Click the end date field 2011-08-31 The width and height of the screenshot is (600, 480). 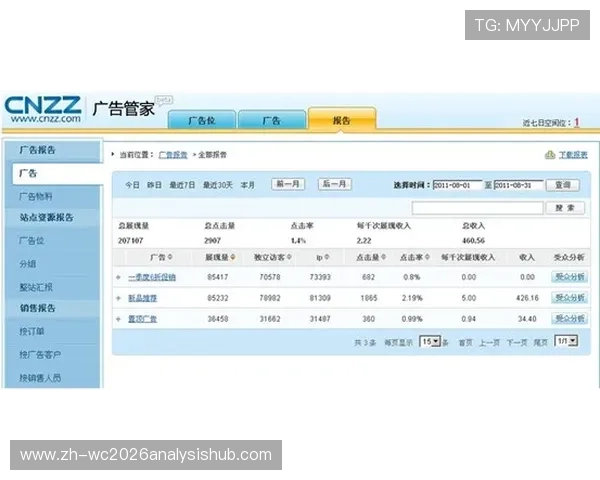coord(518,185)
